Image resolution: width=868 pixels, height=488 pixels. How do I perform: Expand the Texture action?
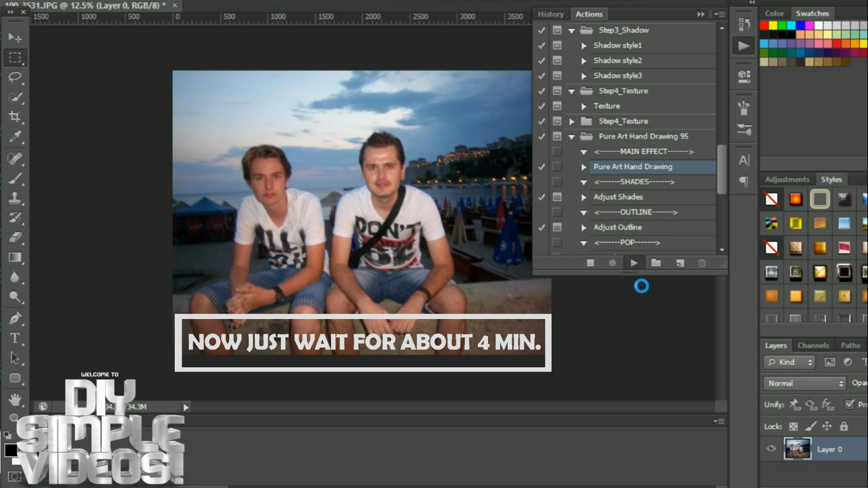(584, 106)
